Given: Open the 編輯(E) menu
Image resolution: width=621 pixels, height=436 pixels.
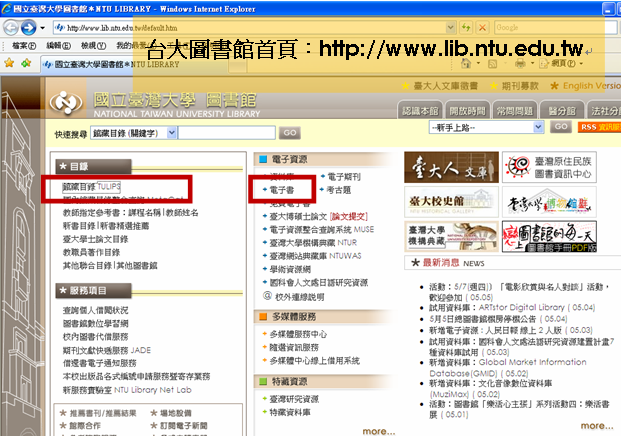Looking at the screenshot, I should tap(59, 46).
